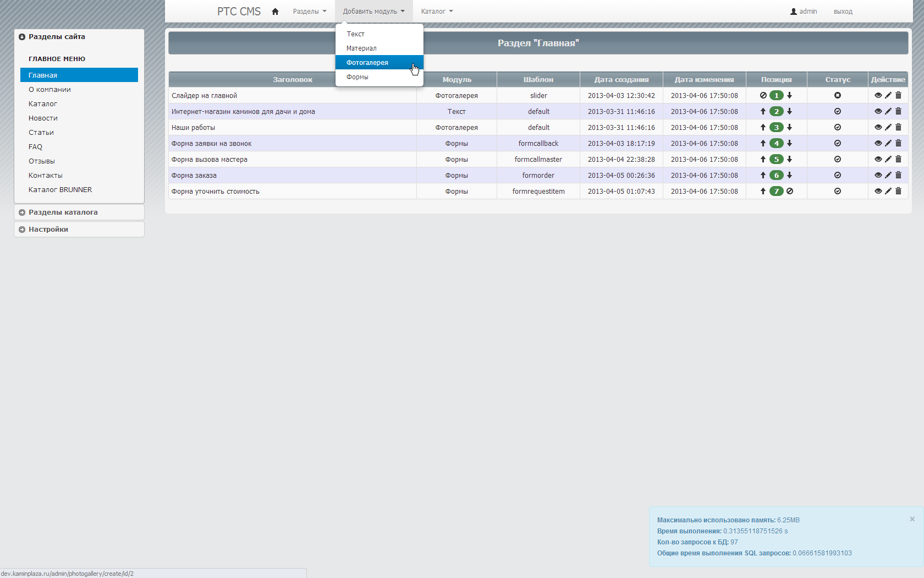Click 'Форма заказа' title cell
Image resolution: width=924 pixels, height=578 pixels.
(x=293, y=175)
